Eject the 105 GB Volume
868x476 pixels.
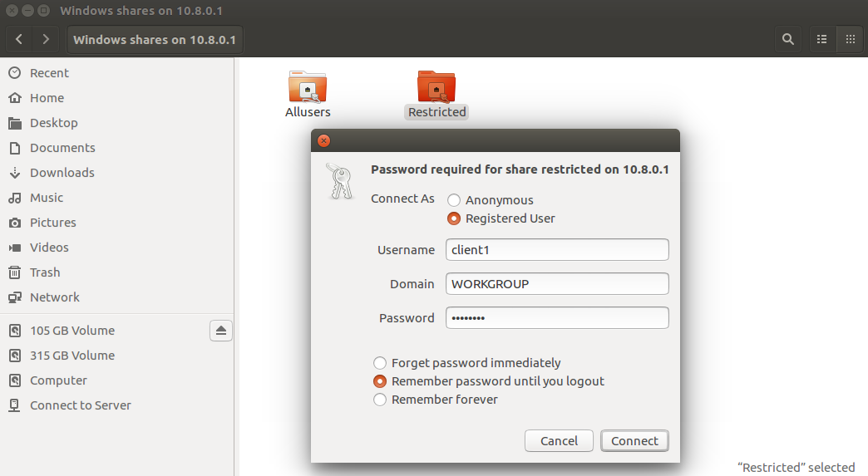coord(221,331)
